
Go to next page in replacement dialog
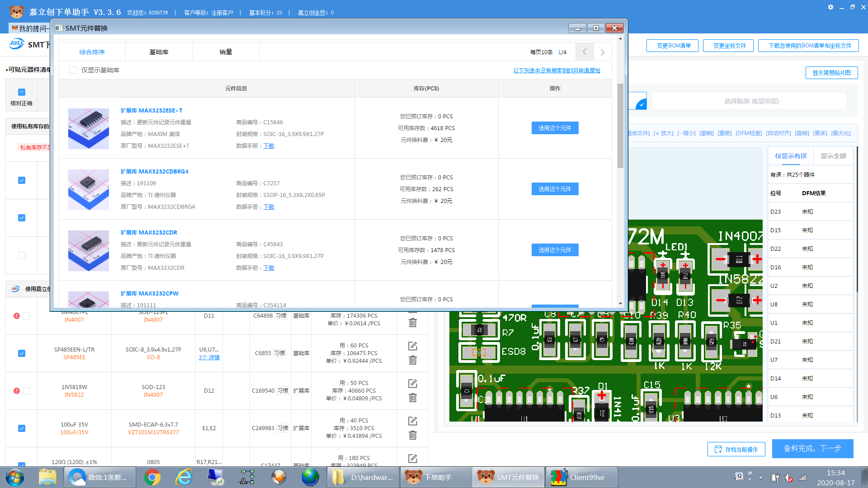603,52
